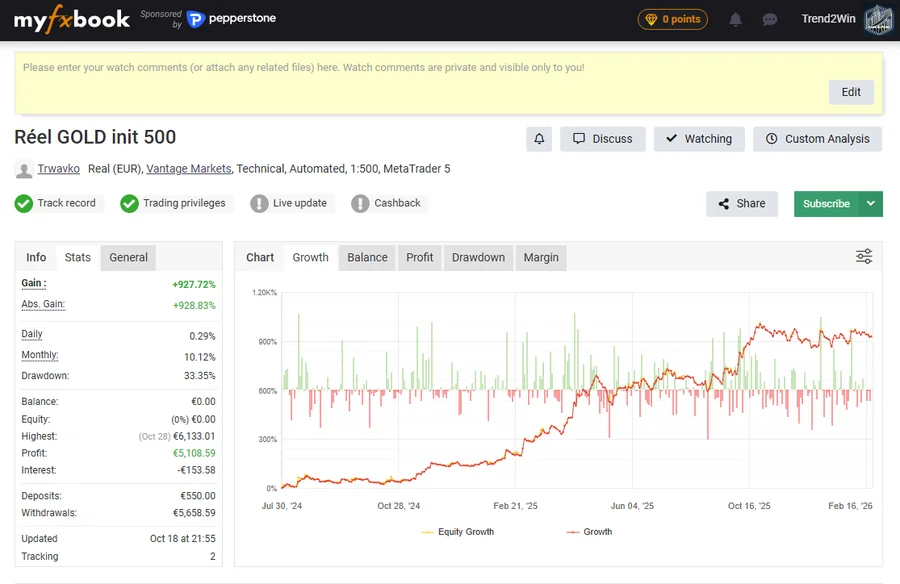Viewport: 900px width, 584px height.
Task: Click the -€153.58 interest value
Action: (197, 470)
